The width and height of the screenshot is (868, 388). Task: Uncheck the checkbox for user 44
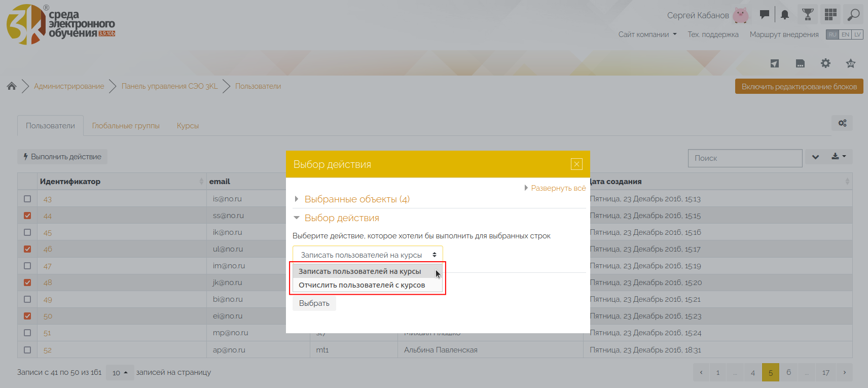(x=27, y=216)
